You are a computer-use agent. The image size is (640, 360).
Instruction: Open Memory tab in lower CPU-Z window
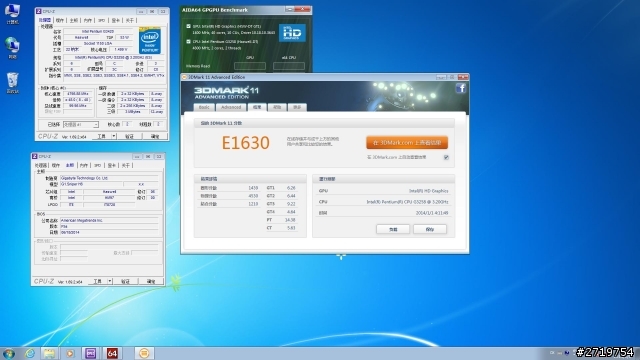(x=84, y=165)
